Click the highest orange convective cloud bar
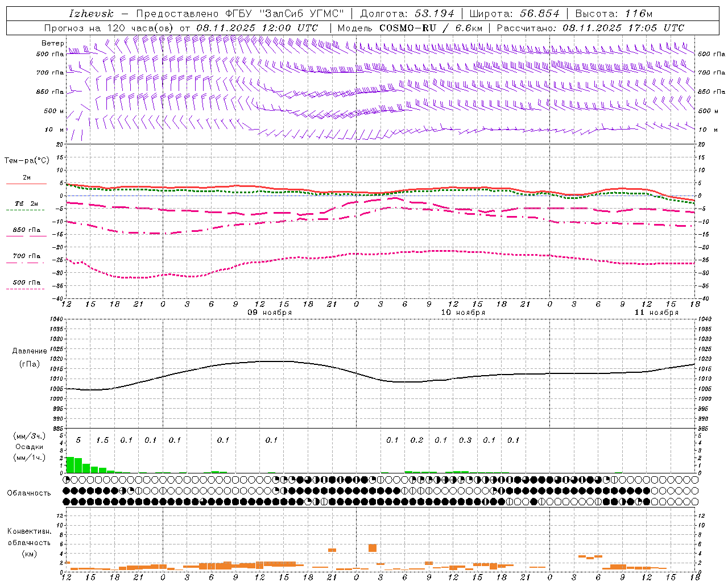The height and width of the screenshot is (582, 728). click(x=373, y=548)
